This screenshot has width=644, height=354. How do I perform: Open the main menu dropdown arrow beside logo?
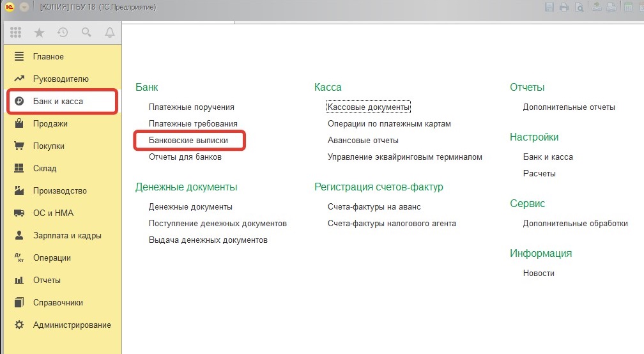[24, 7]
